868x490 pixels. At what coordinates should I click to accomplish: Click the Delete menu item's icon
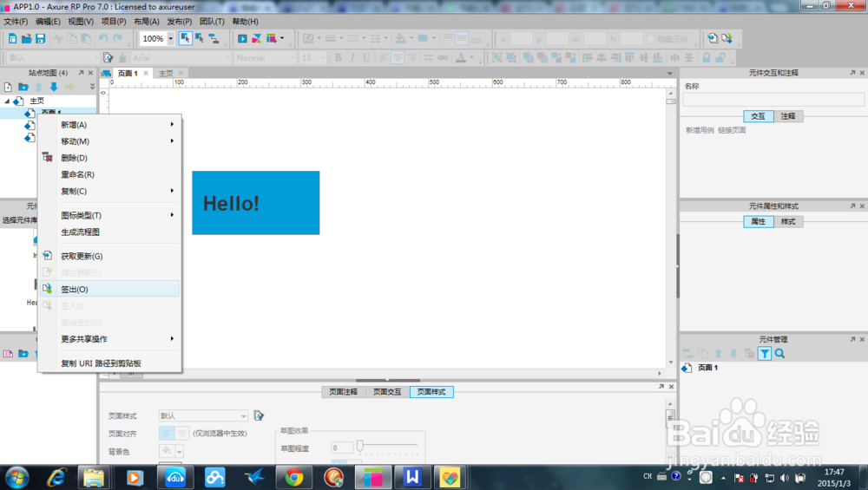[x=48, y=158]
